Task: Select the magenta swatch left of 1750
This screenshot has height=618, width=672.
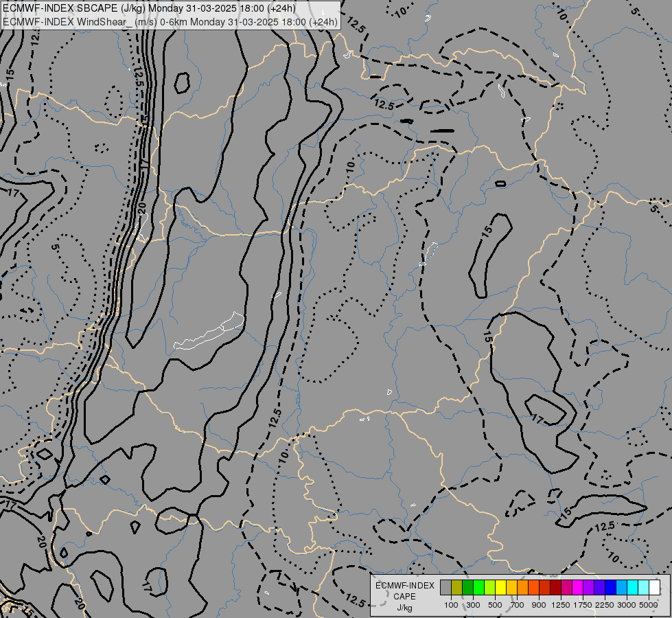Action: pyautogui.click(x=578, y=587)
